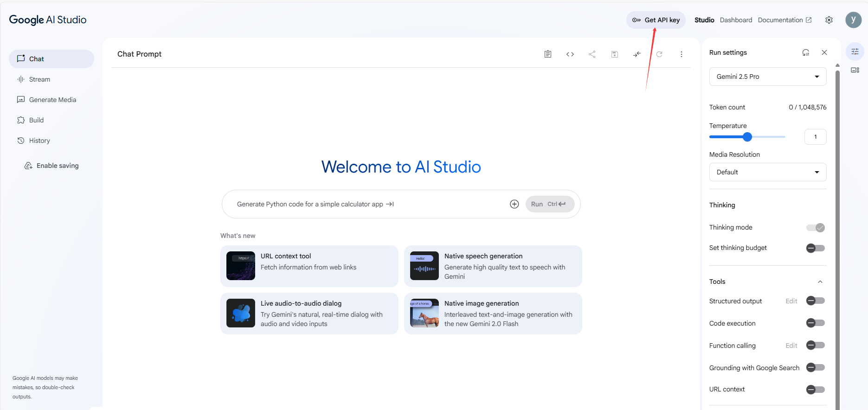Click the Tab arrow icon after prompt suggestion
The image size is (868, 410).
[390, 204]
